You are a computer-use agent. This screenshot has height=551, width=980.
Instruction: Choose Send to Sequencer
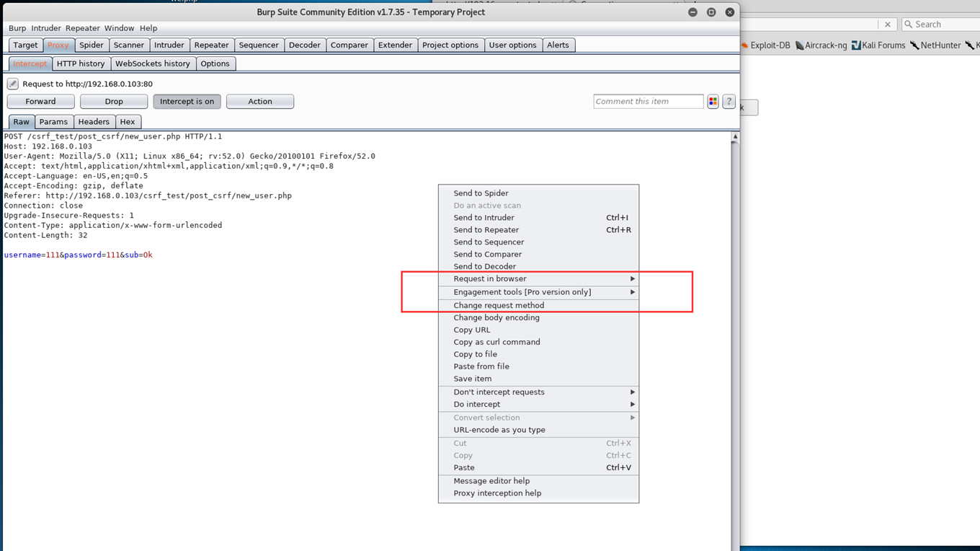[x=538, y=242]
